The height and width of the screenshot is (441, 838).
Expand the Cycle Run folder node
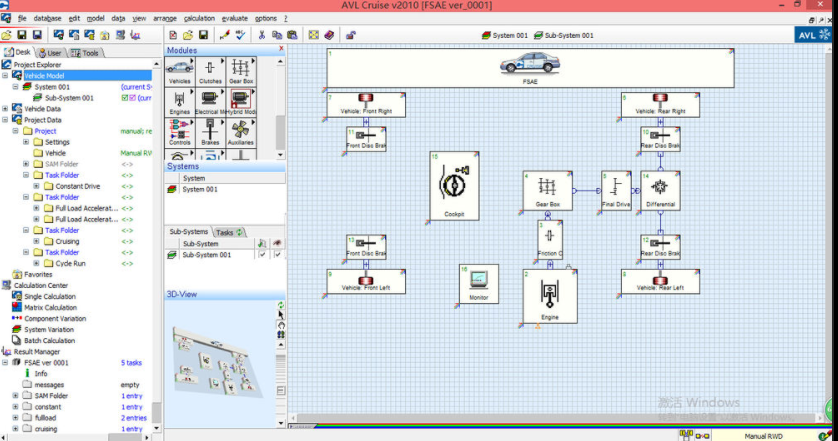coord(36,263)
